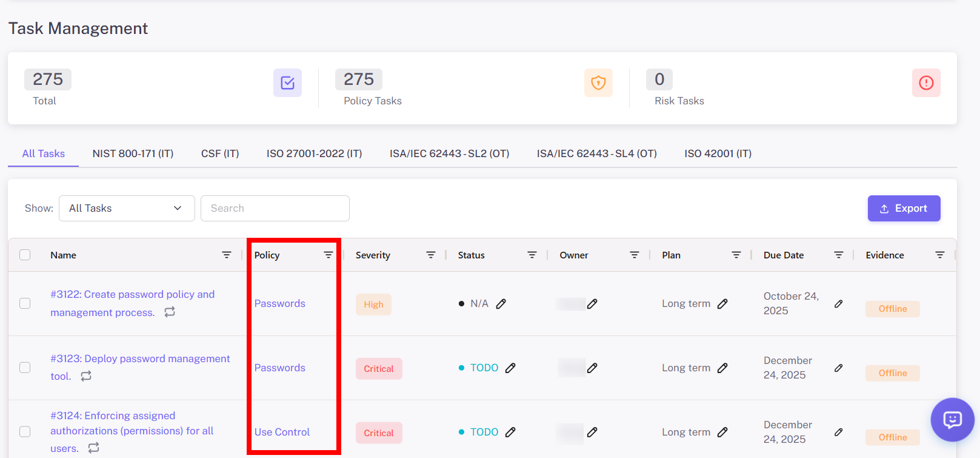Screen dimensions: 980x458
Task: Click the Policy column filter icon
Action: click(328, 255)
